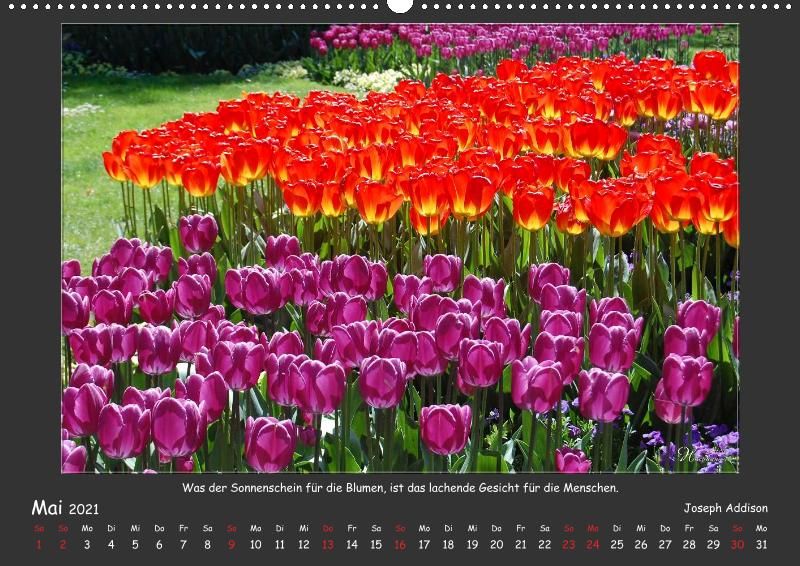Click the year "2021" beside Mai

(x=84, y=509)
